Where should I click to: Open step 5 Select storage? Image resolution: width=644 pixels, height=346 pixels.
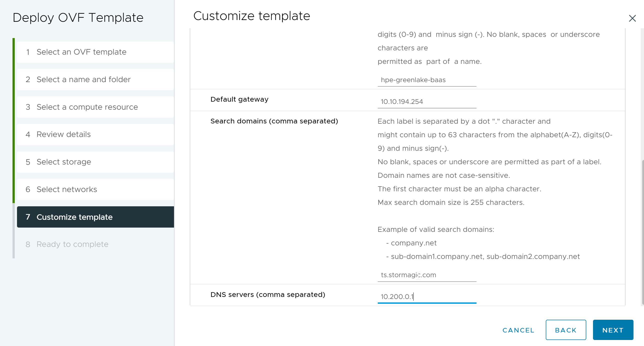(x=95, y=162)
